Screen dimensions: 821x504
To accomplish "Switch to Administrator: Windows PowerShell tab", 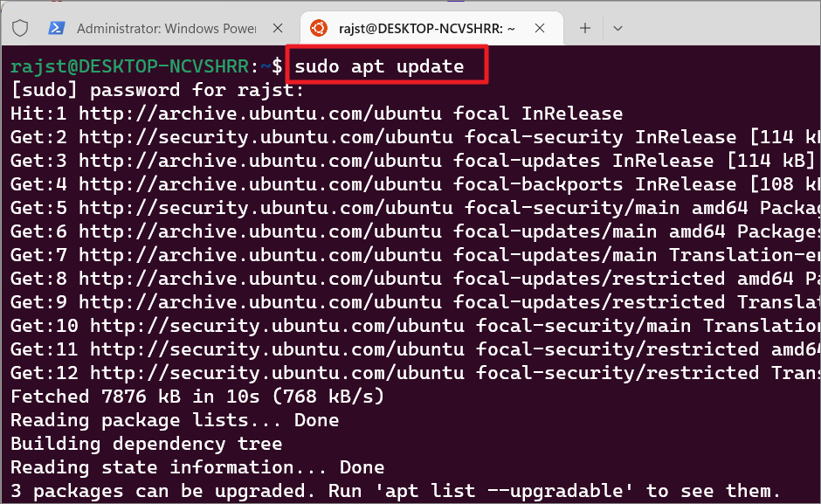I will tap(166, 28).
